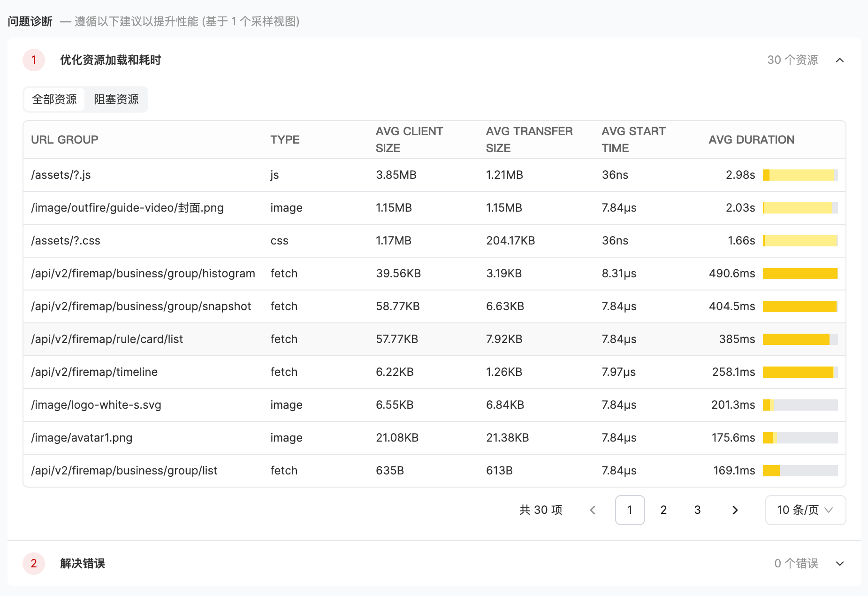Click the css type cell
Image resolution: width=868 pixels, height=596 pixels.
tap(280, 241)
